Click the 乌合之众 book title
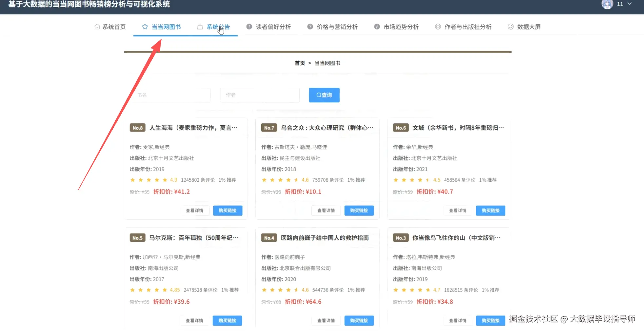The width and height of the screenshot is (644, 332). coord(327,128)
